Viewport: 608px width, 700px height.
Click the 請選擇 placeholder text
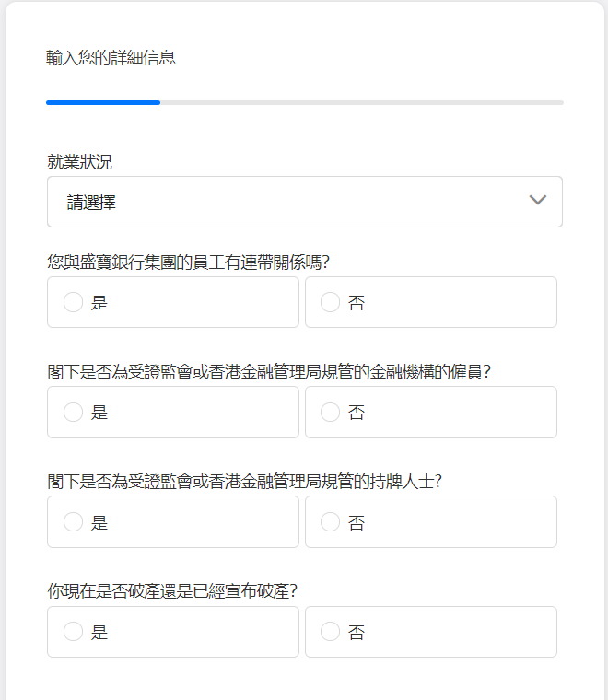[x=91, y=203]
